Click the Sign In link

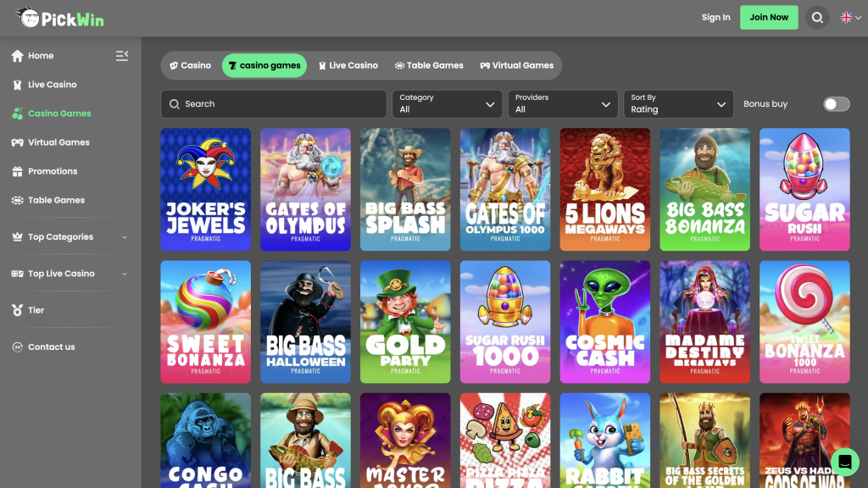(x=716, y=16)
